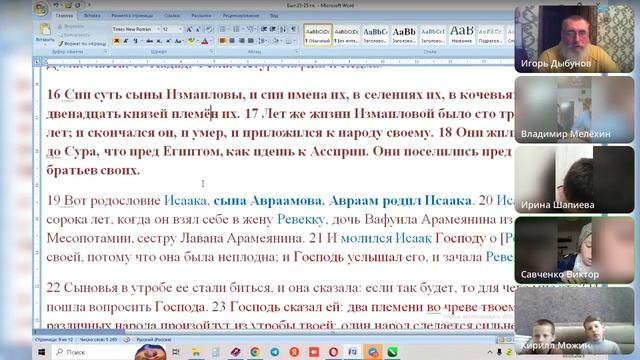
Task: Click the paragraph borders icon
Action: point(289,41)
